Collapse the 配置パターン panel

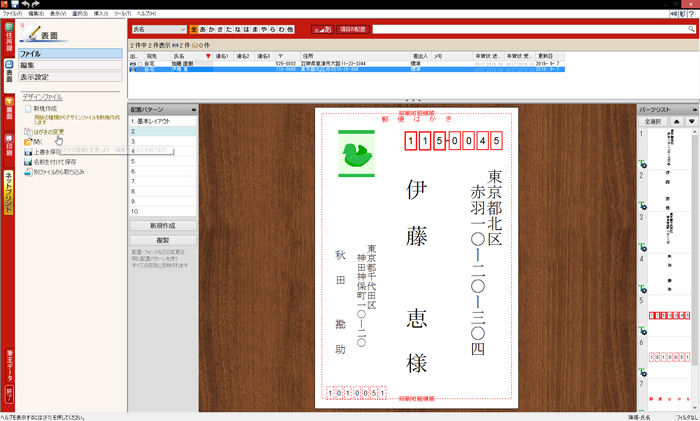[193, 109]
